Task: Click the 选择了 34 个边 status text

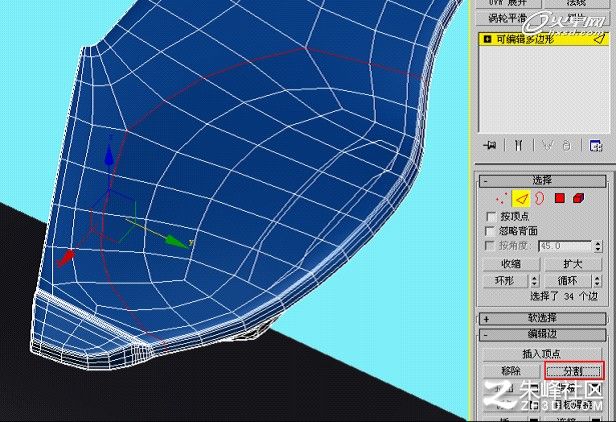Action: pos(564,296)
